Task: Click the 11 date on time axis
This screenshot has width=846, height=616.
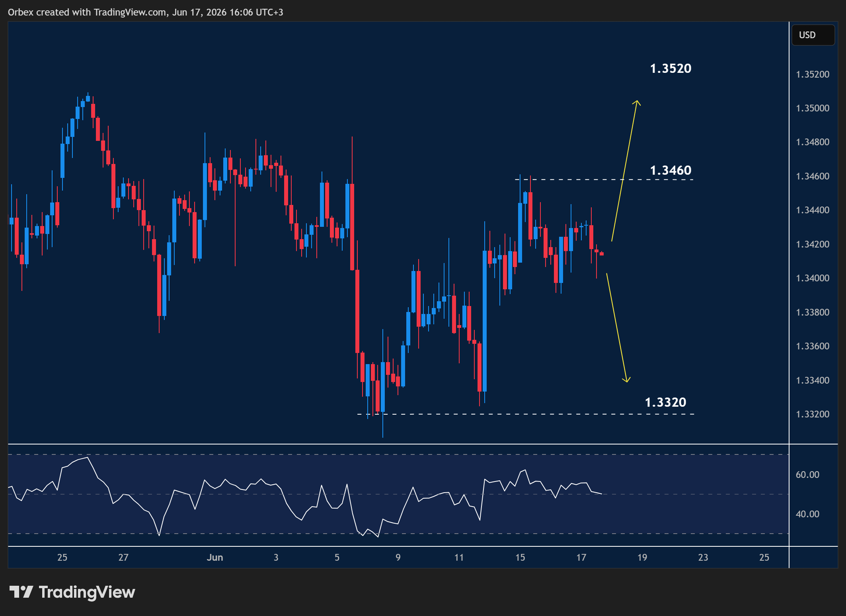Action: pyautogui.click(x=459, y=558)
